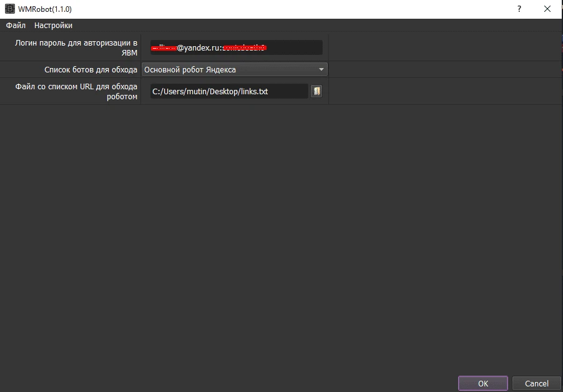Viewport: 563px width, 392px height.
Task: Click the Cancel button
Action: click(536, 383)
